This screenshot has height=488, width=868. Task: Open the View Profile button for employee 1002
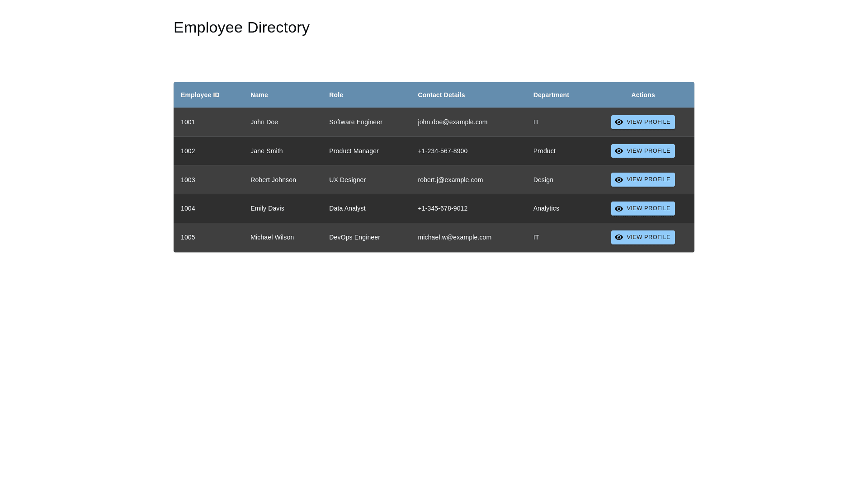point(643,151)
